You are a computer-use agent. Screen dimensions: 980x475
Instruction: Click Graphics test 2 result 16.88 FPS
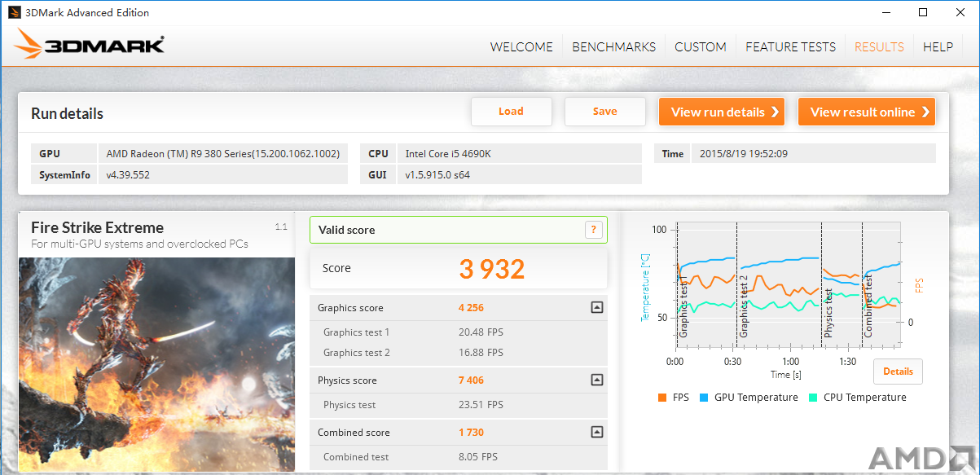click(x=481, y=353)
